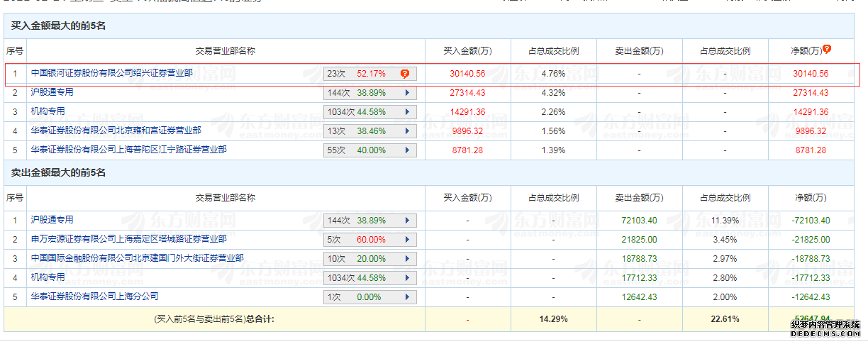Expand 沪股通专用 stats arrow in the 买入 top-5 table
The height and width of the screenshot is (344, 868).
tap(407, 93)
